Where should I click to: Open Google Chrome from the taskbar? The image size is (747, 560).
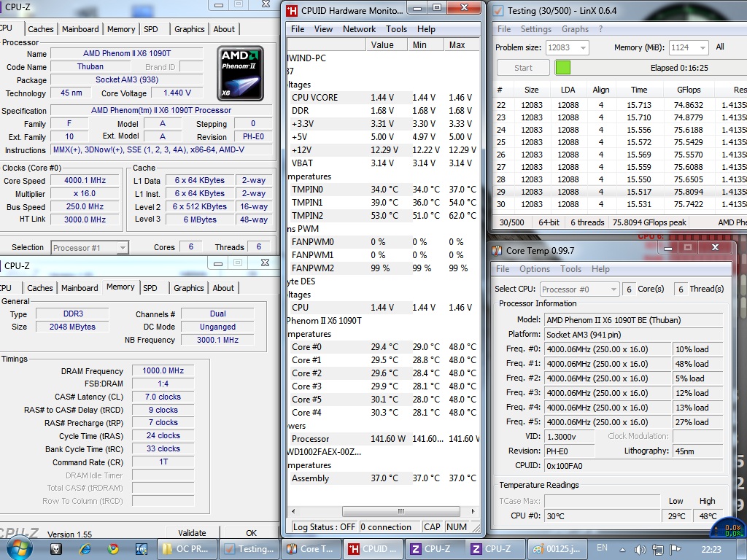point(113,548)
